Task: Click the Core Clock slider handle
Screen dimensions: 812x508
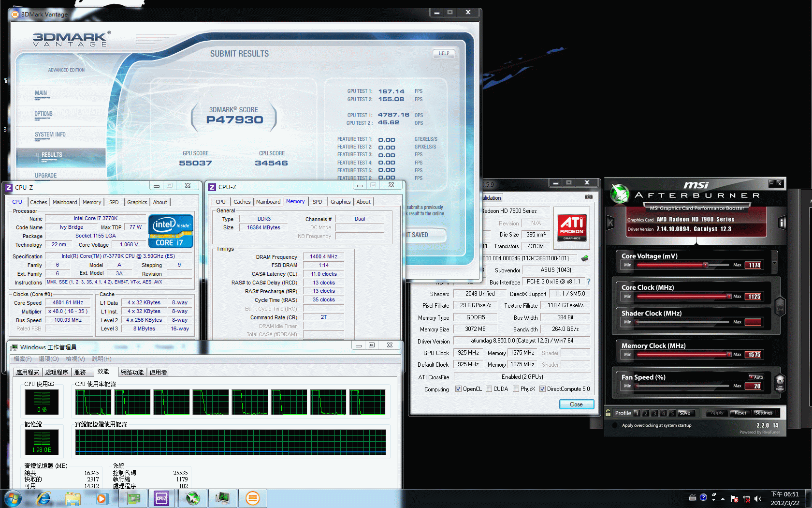Action: [x=729, y=296]
